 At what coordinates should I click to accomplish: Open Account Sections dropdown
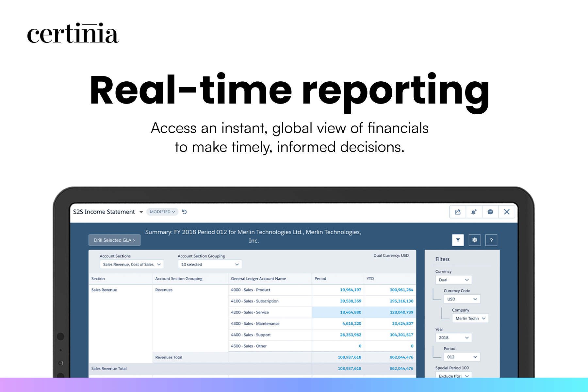coord(132,264)
